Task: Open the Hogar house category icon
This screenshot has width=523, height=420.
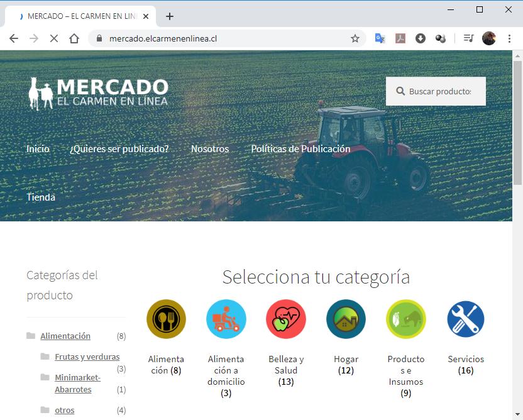Action: pyautogui.click(x=346, y=319)
